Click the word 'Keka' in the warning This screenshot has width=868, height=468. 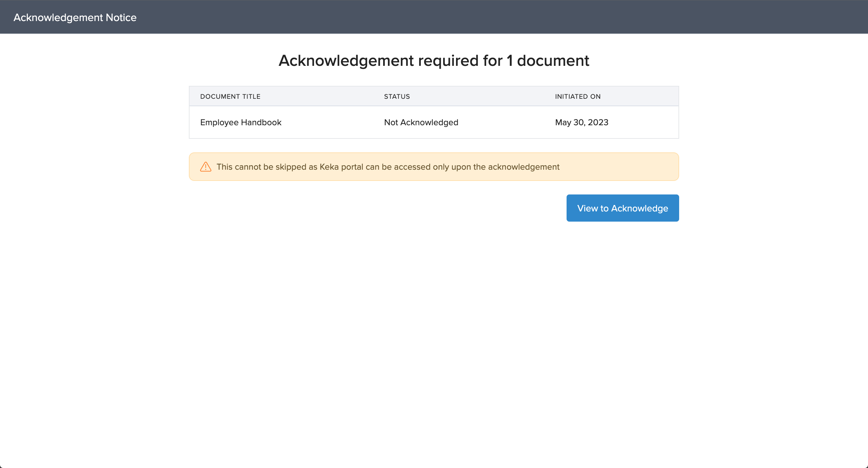coord(329,167)
